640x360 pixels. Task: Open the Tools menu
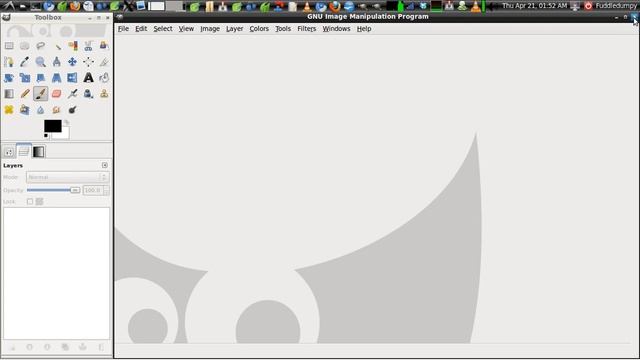(283, 29)
